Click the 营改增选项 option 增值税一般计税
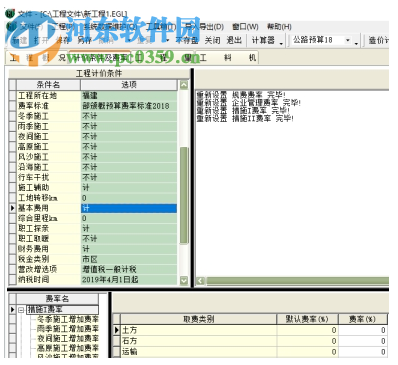 tap(129, 269)
